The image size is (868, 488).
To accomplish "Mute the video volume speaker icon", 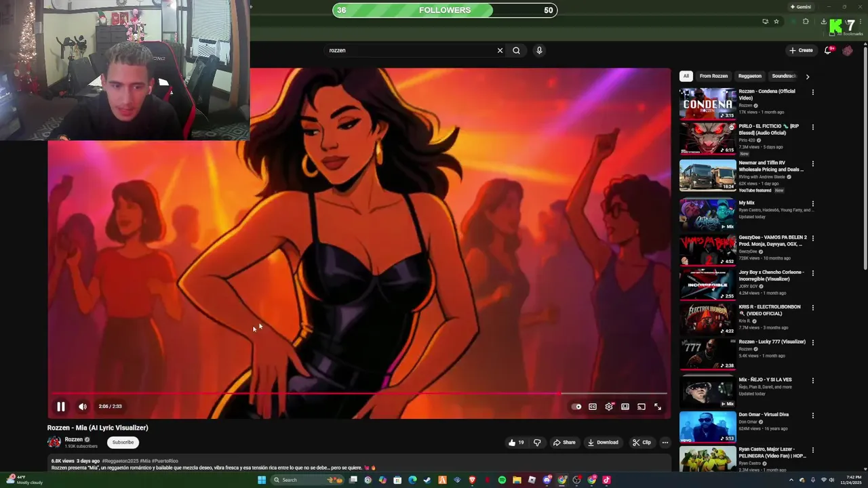I will point(83,407).
